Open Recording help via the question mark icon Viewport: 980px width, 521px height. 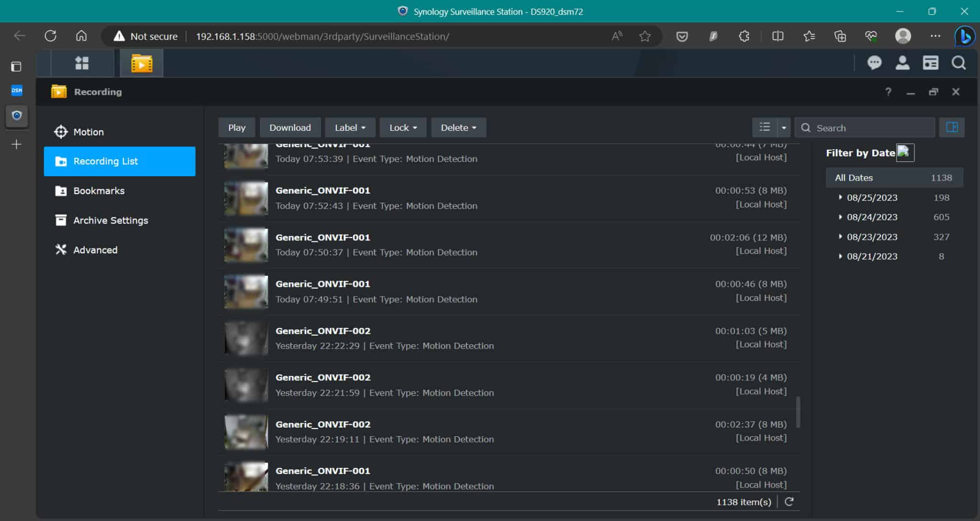[x=888, y=91]
